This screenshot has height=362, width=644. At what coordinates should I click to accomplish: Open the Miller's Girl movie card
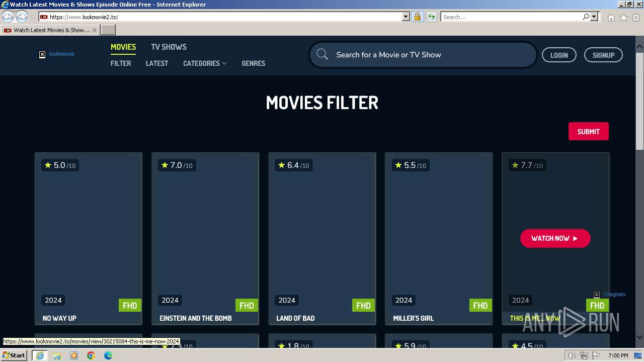[439, 239]
